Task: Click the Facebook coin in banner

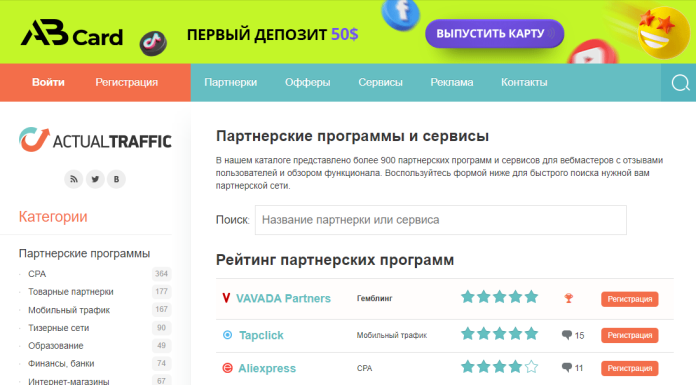Action: click(401, 14)
